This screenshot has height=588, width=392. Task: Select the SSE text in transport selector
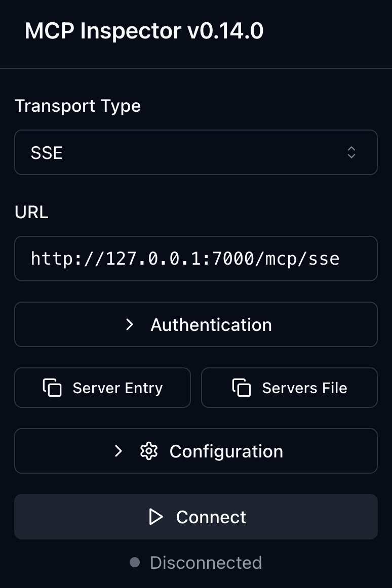pos(47,153)
